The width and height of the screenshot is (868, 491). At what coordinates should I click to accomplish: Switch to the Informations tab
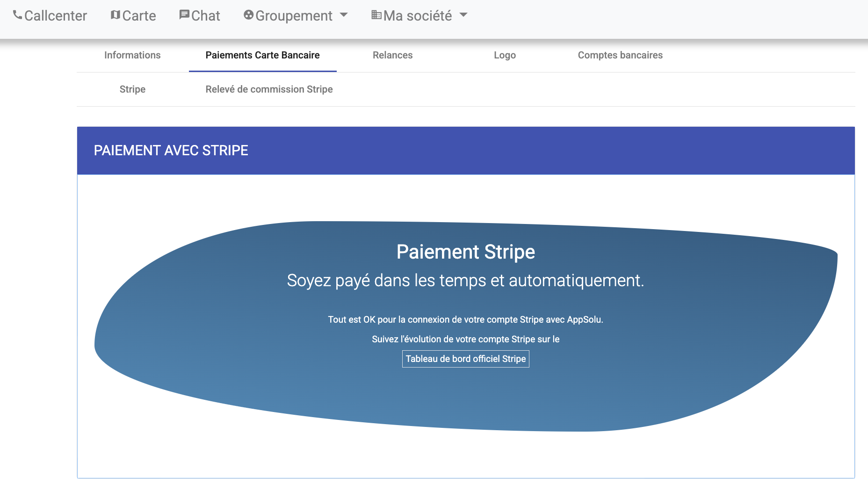coord(132,55)
